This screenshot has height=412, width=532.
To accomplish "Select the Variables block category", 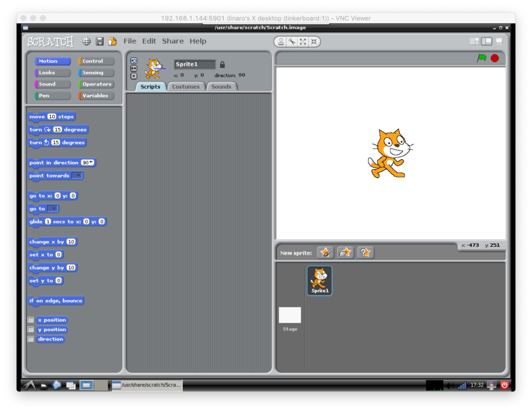I will point(96,96).
